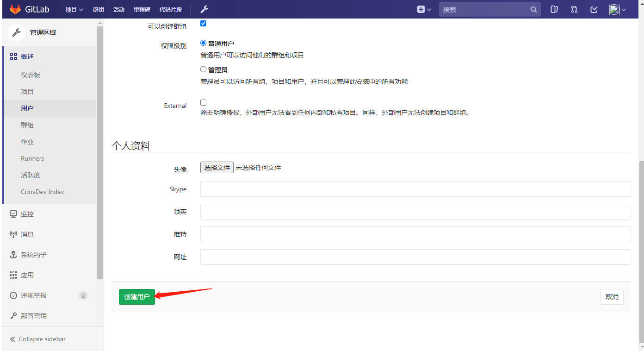Screen dimensions: 644x351
Task: Click the abuse reports (违规举报) icon
Action: pos(13,295)
